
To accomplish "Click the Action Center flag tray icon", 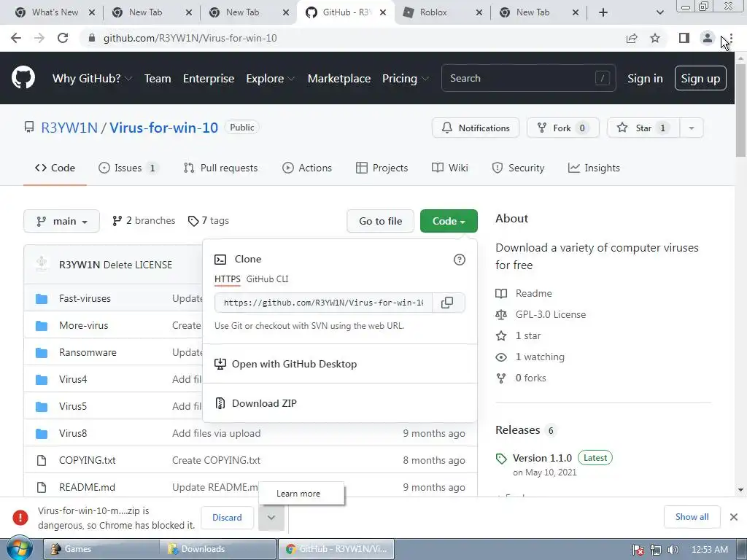I will (x=638, y=550).
